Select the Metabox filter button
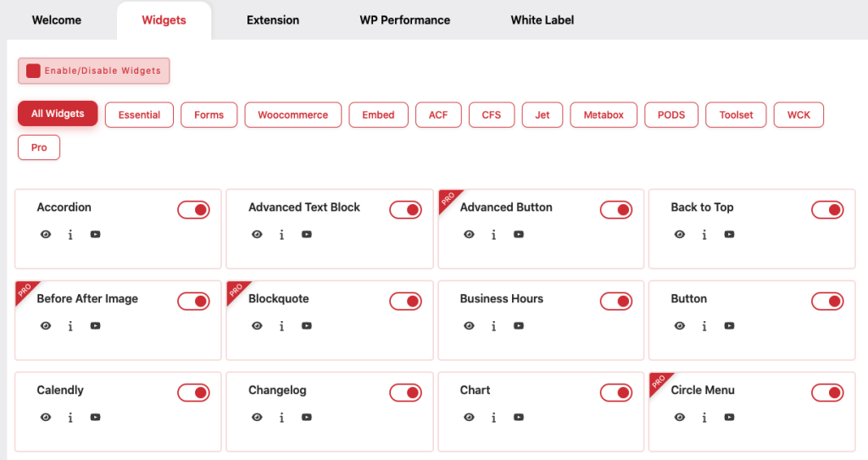868x460 pixels. (604, 115)
